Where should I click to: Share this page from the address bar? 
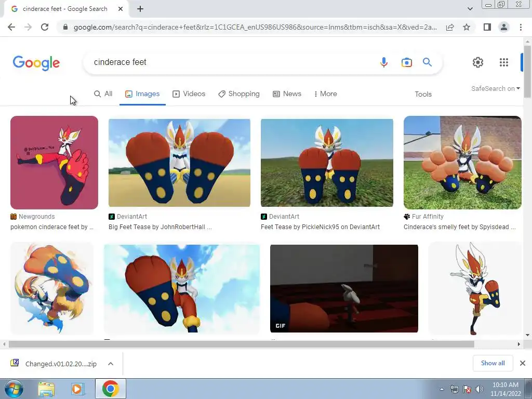[450, 27]
